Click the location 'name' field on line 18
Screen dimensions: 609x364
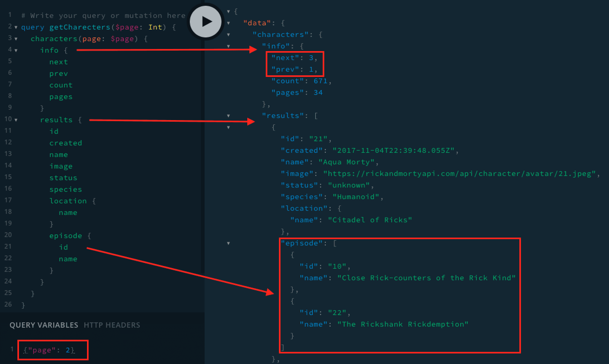click(x=68, y=213)
